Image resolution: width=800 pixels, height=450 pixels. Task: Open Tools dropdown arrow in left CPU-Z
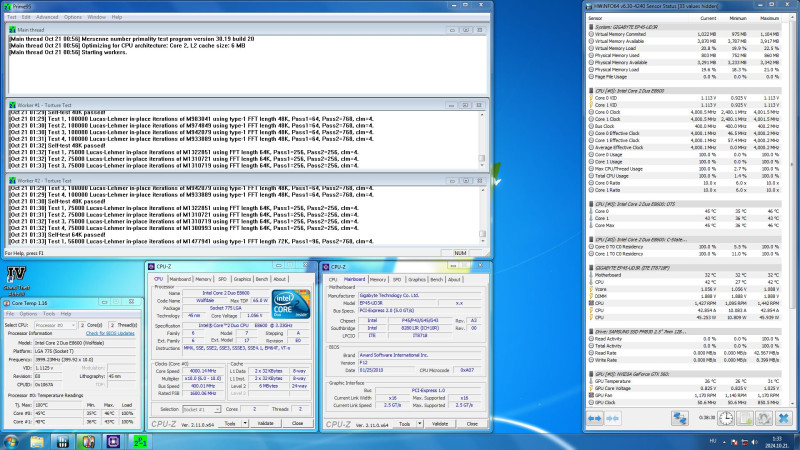coord(245,423)
